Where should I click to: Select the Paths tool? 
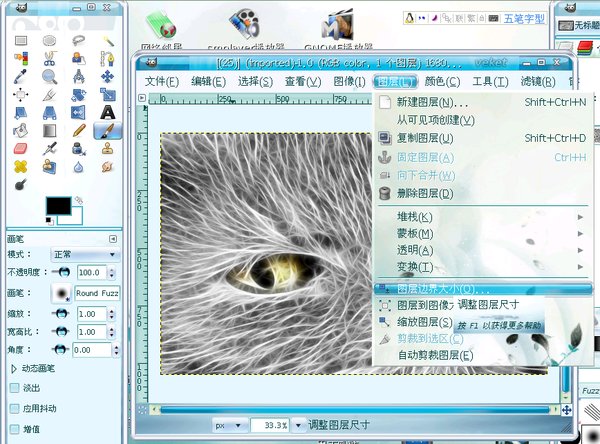(108, 59)
